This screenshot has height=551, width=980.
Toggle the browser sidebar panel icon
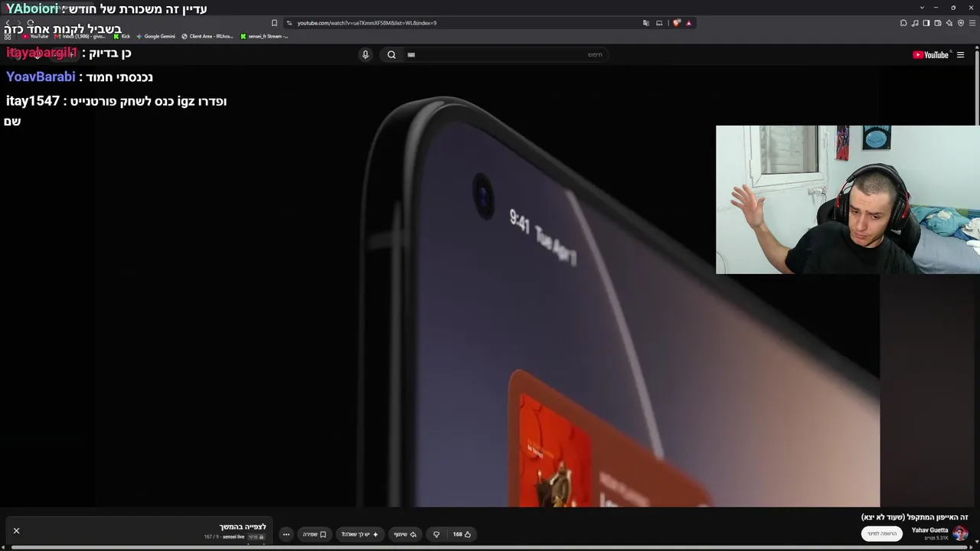point(926,23)
